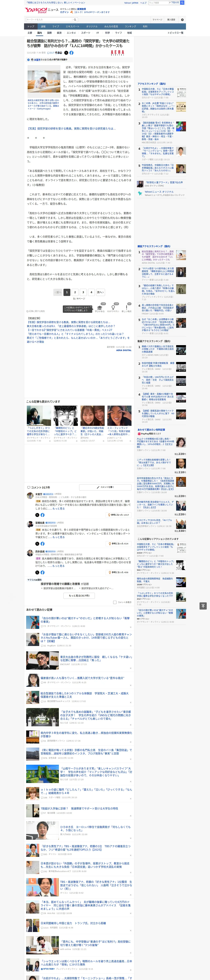210x980 pixels.
Task: Go to next page with 次へ chevron
Action: point(100,292)
